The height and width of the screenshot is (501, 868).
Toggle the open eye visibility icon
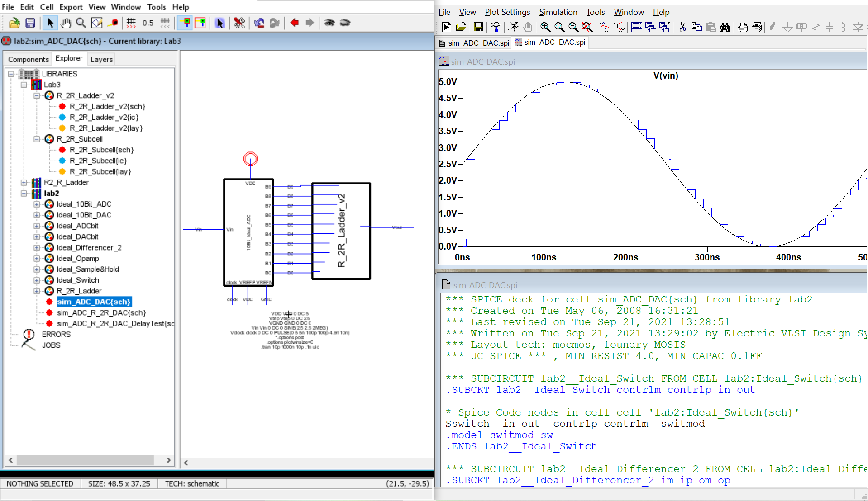pos(329,23)
